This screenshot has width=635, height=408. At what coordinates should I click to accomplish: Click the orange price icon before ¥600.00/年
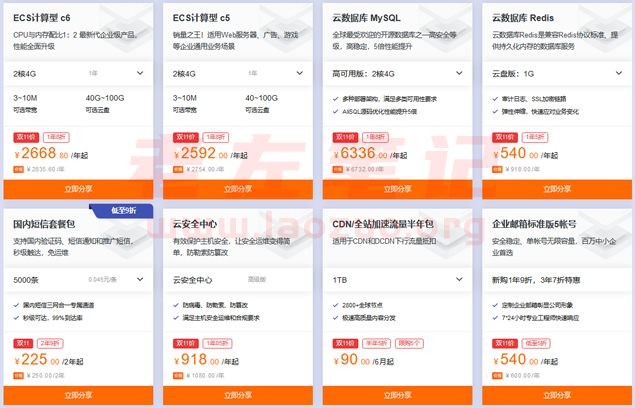coord(497,376)
